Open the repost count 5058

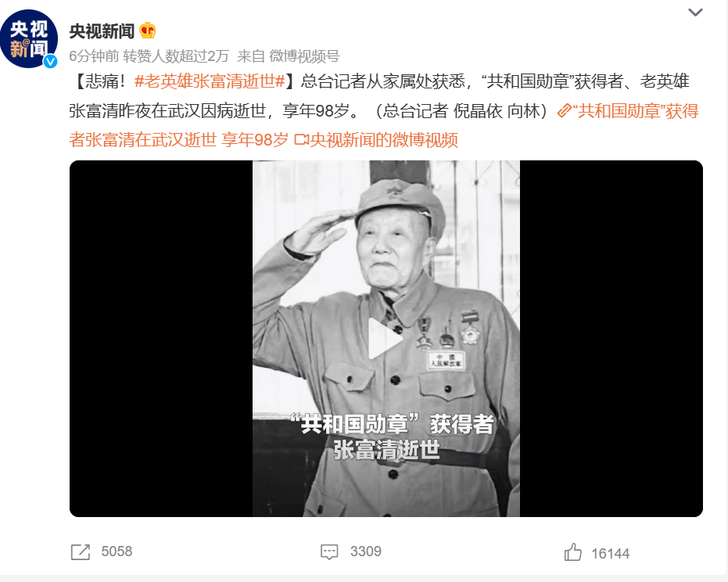(117, 551)
